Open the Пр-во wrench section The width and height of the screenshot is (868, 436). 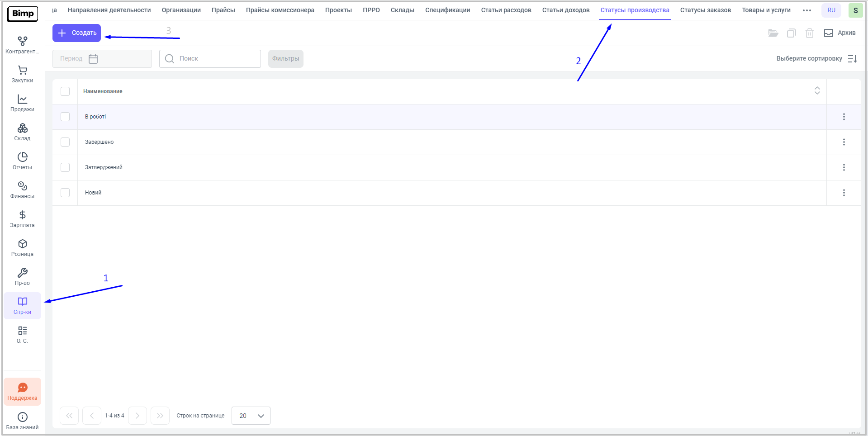pos(22,277)
